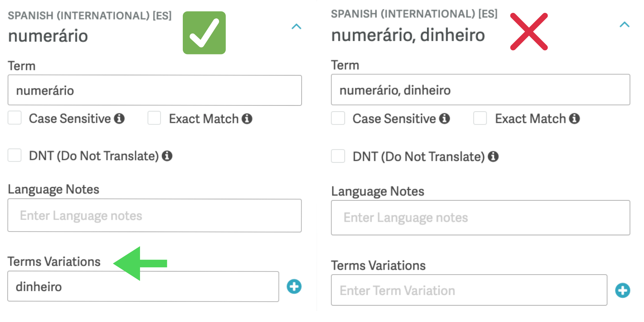Collapse the right "numerário, dinheiro" section
Viewport: 644px width, 322px height.
624,25
